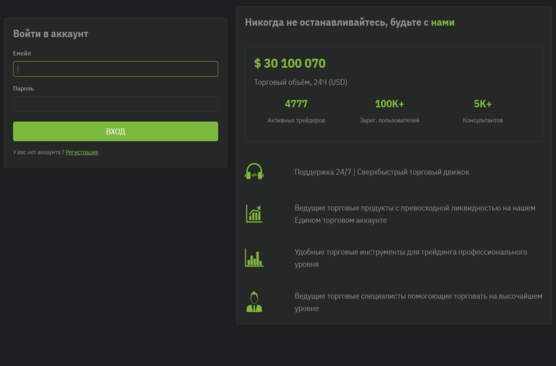Click the 'Зарег. пользователей' label
The width and height of the screenshot is (556, 366).
click(389, 121)
